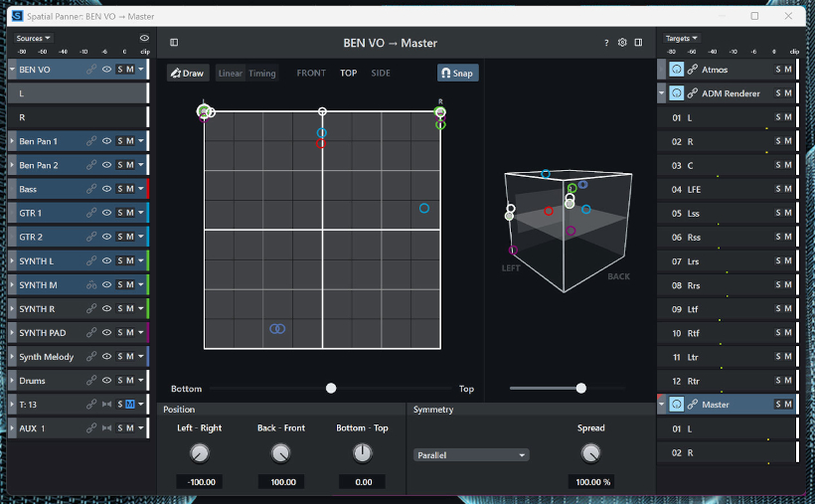Toggle the Snap button
815x504 pixels.
point(457,73)
